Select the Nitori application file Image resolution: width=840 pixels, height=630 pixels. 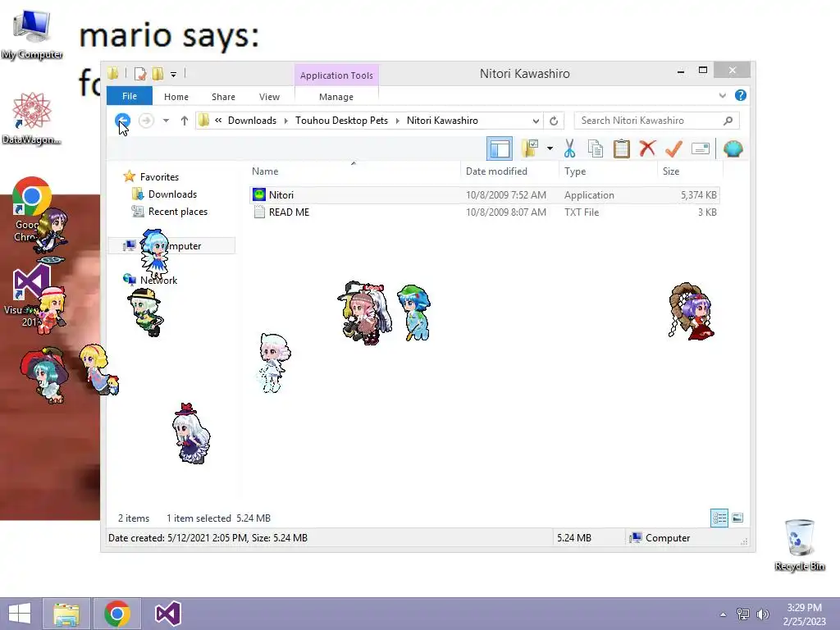tap(484, 195)
